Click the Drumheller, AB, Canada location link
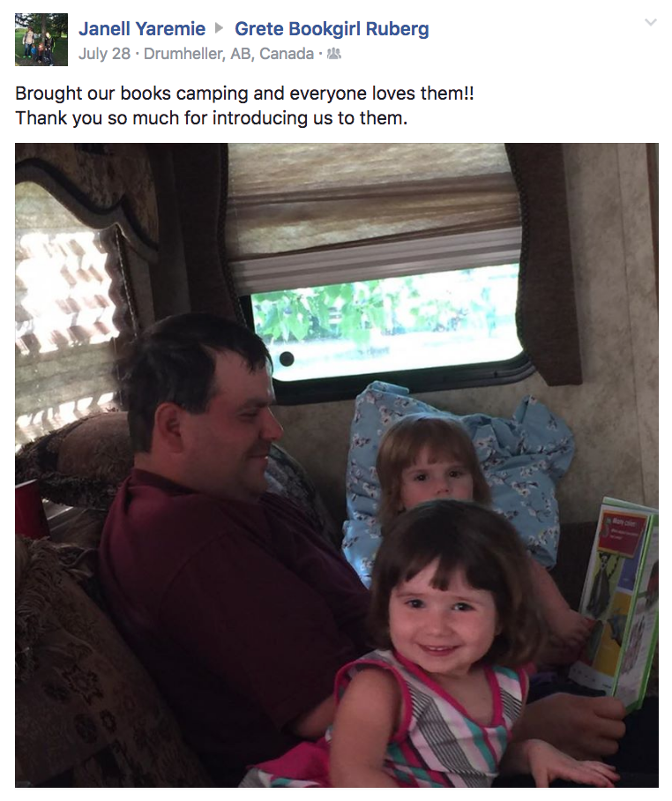The height and width of the screenshot is (801, 672). point(228,54)
